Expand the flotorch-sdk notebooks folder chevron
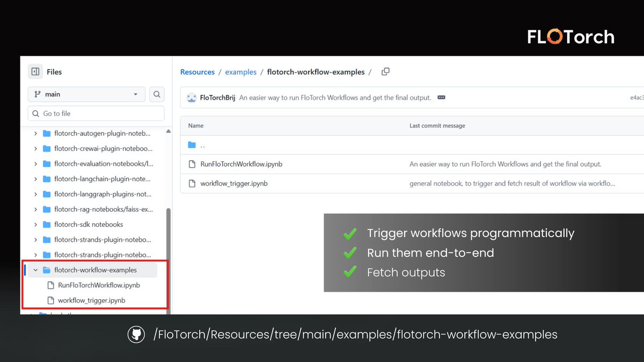This screenshot has height=362, width=644. [x=35, y=224]
